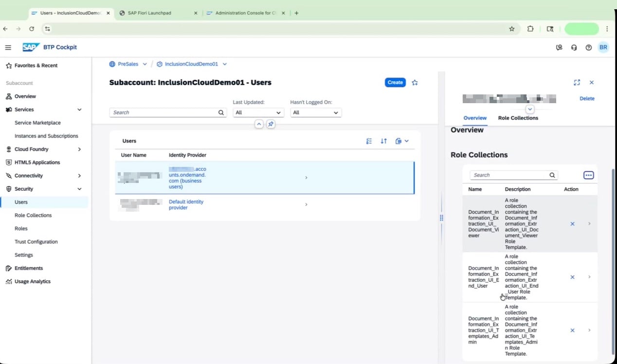Bookmark this page with browser star
The width and height of the screenshot is (617, 364).
[512, 29]
